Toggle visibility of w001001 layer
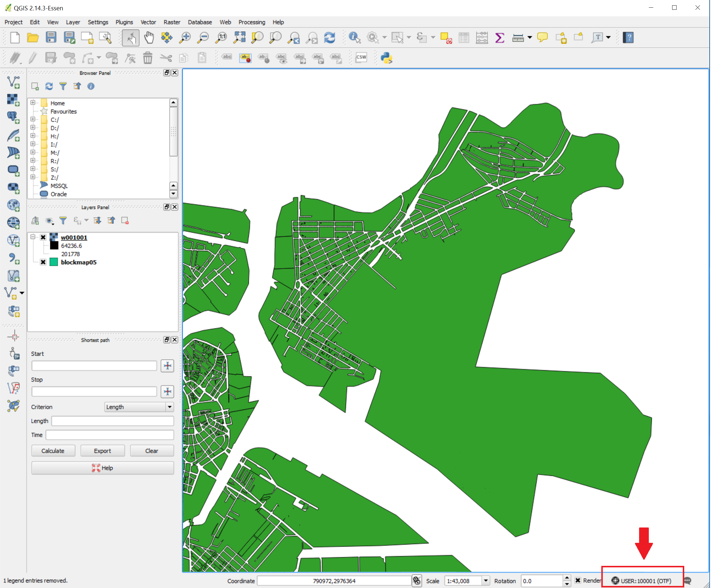Viewport: 712px width, 588px height. [43, 237]
